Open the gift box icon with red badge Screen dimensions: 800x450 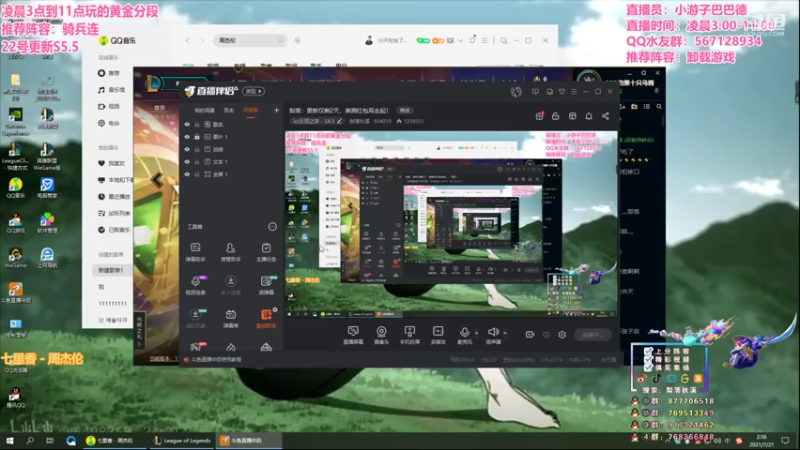click(539, 116)
